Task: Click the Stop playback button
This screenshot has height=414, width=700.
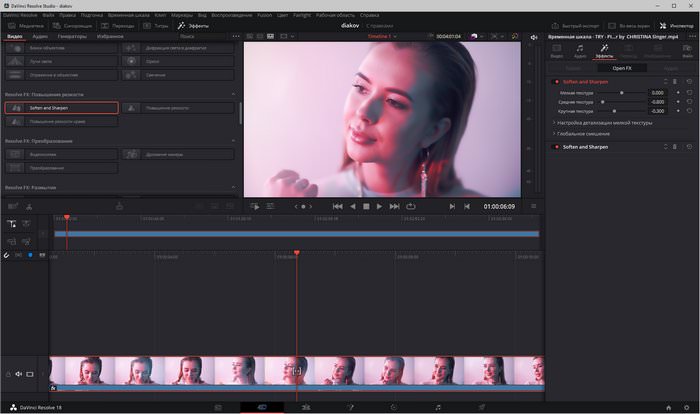Action: tap(366, 206)
